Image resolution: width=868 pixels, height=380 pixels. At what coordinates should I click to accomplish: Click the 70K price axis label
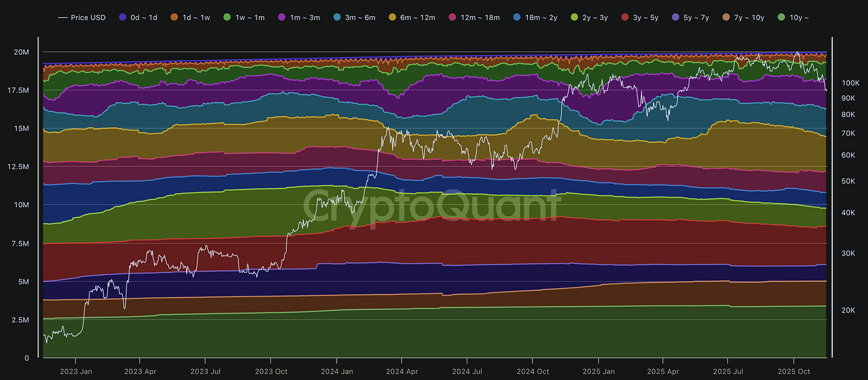coord(848,133)
